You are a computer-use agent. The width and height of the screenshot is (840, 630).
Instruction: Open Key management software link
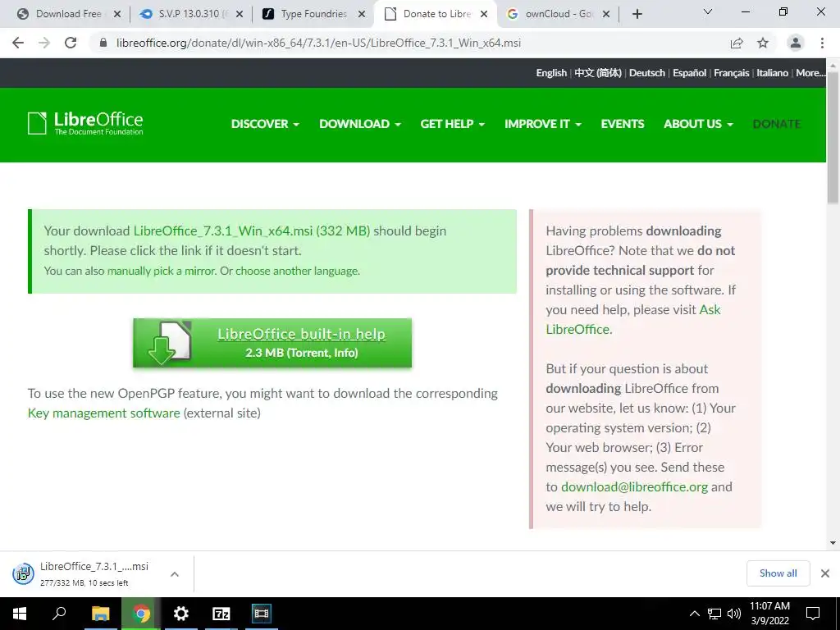[x=104, y=413]
